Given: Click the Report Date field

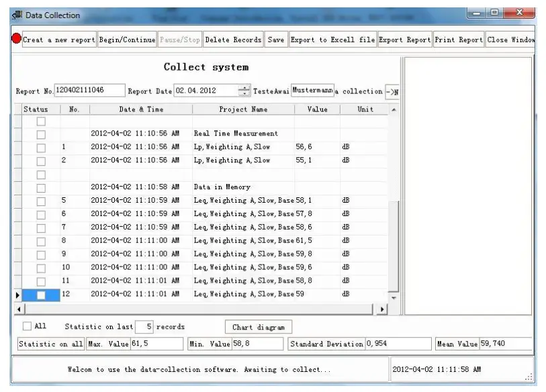Looking at the screenshot, I should coord(206,91).
